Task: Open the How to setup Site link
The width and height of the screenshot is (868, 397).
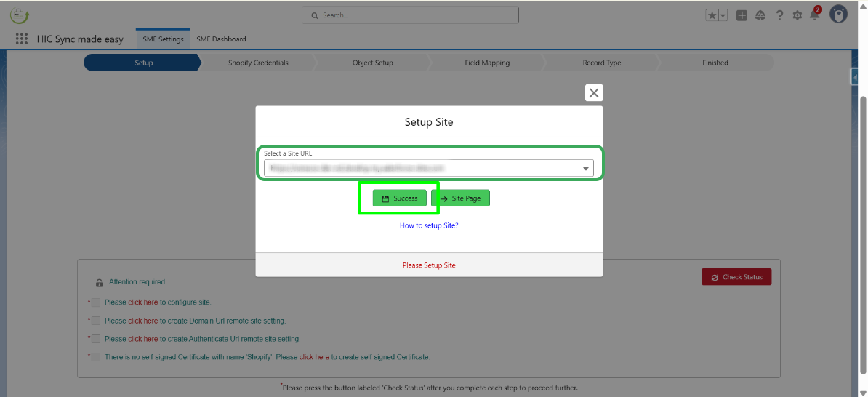Action: [429, 225]
